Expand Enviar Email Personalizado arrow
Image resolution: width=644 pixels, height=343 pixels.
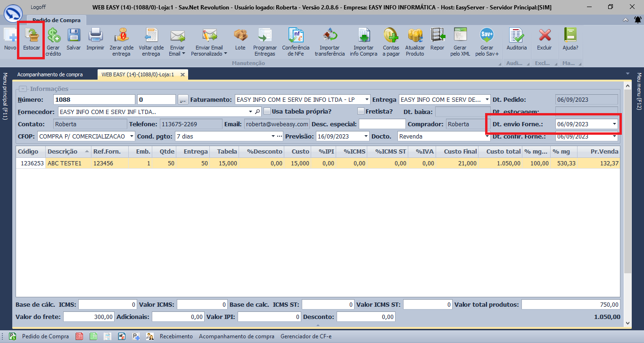coord(225,54)
